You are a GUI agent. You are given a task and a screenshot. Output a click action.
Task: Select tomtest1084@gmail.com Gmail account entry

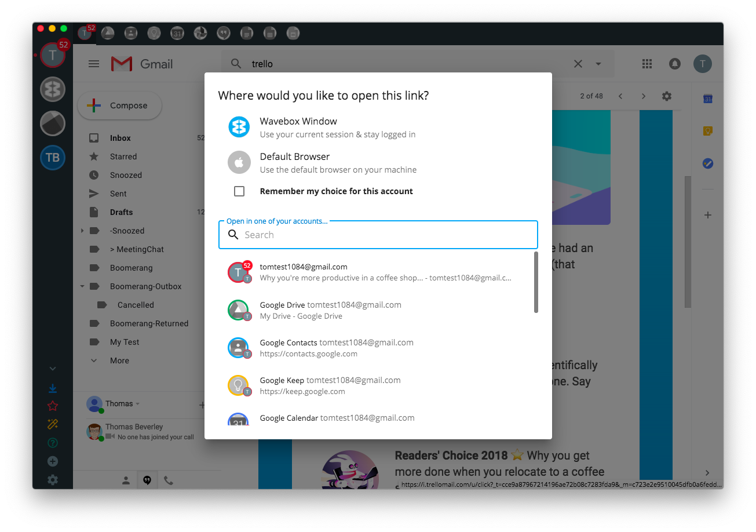tap(375, 272)
